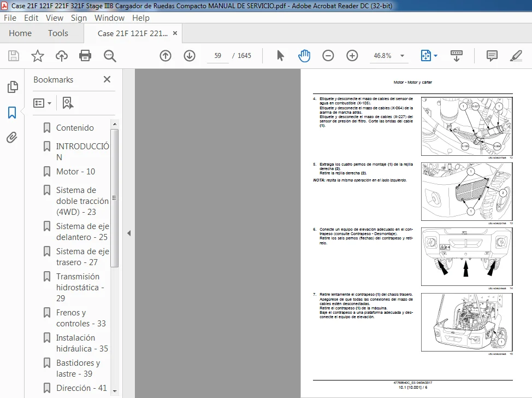
Task: Open the Bookmarks panel sidebar icon
Action: [x=12, y=113]
